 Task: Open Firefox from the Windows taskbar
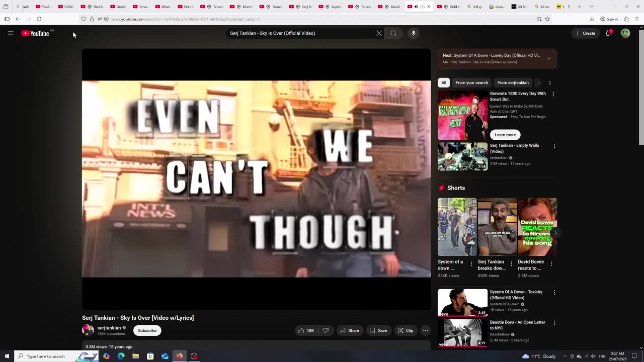coord(179,356)
